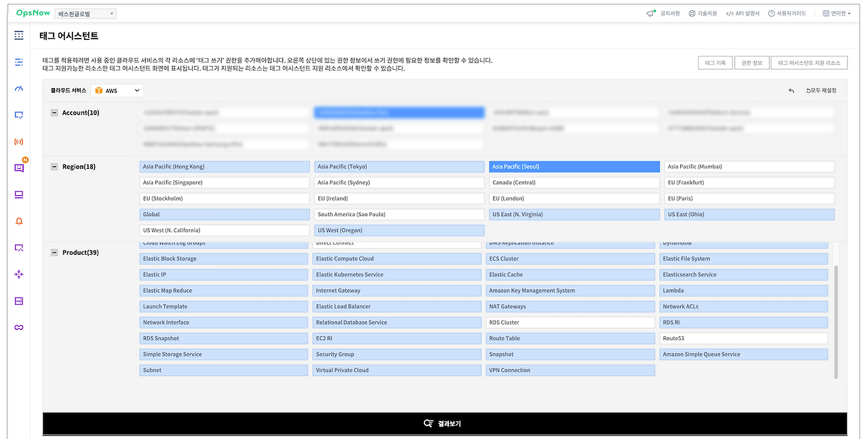This screenshot has height=439, width=868.
Task: Select Asia Pacific (Mumbai) region
Action: click(749, 167)
